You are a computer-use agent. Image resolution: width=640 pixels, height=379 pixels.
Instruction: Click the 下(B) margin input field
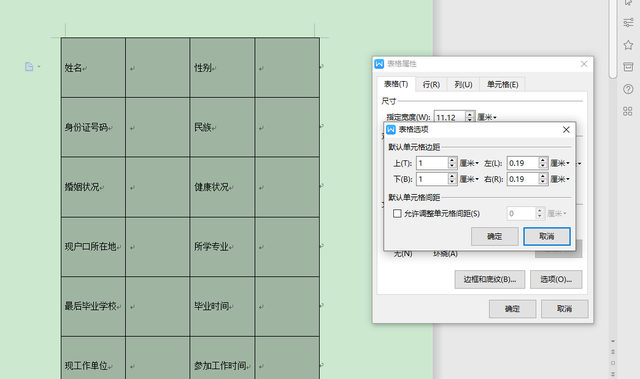pyautogui.click(x=432, y=179)
